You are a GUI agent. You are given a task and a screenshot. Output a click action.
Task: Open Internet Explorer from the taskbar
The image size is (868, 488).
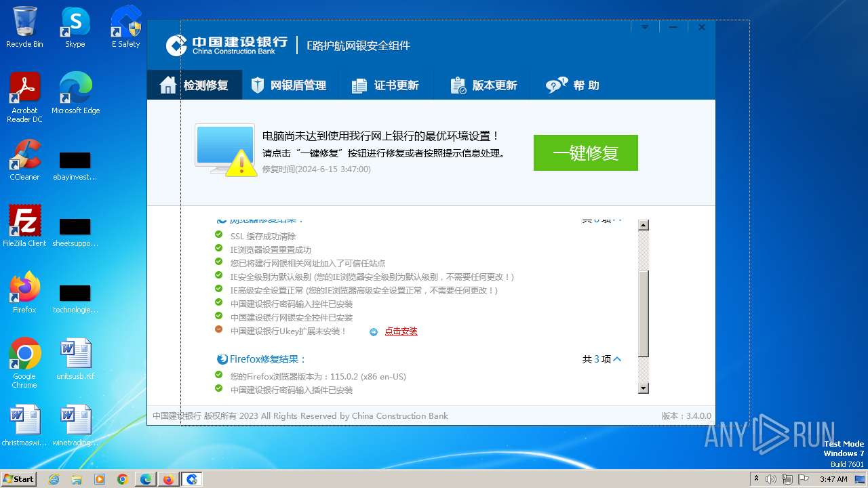54,479
